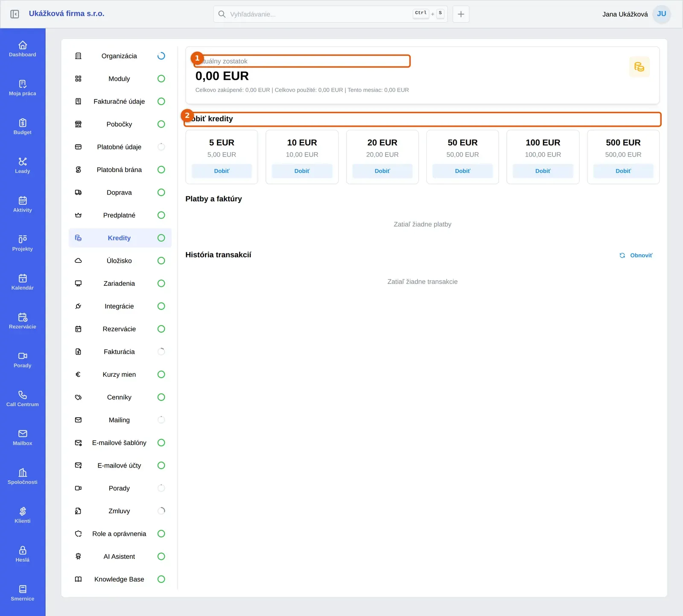The height and width of the screenshot is (616, 683).
Task: Open Spoločnosti in the sidebar
Action: pos(23,476)
